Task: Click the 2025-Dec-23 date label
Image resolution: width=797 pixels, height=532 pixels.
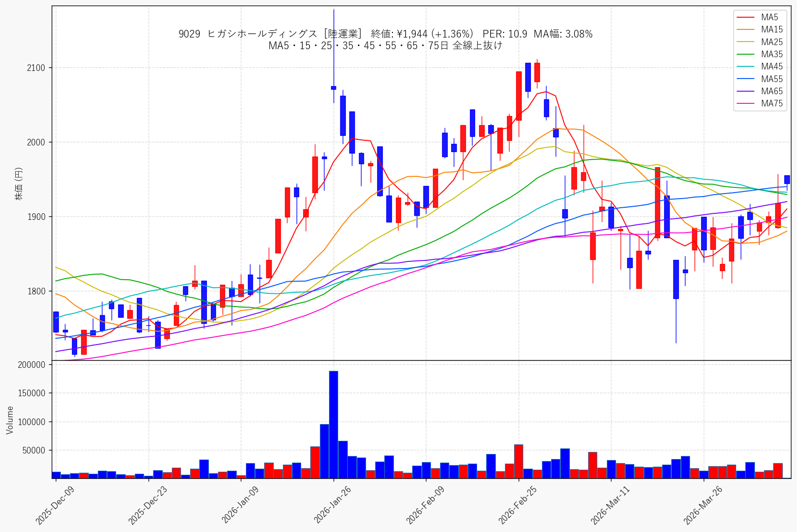Action: click(148, 505)
